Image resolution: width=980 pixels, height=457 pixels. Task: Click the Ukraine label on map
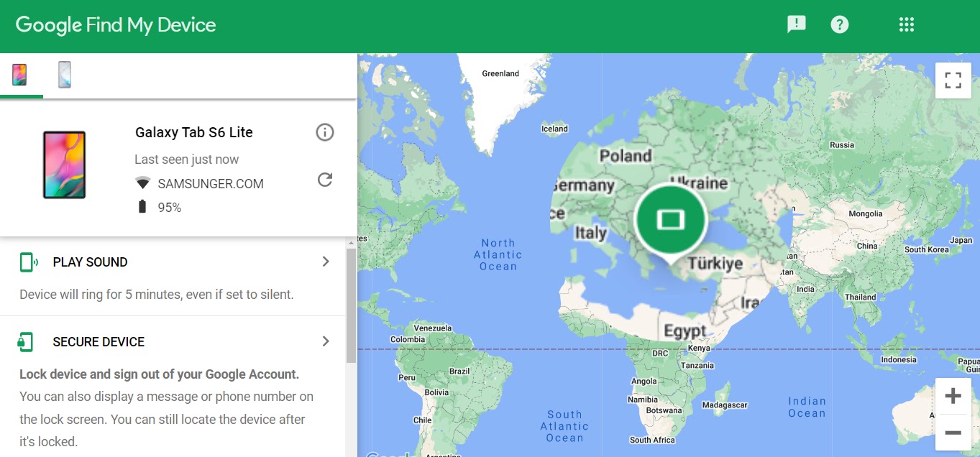(699, 183)
